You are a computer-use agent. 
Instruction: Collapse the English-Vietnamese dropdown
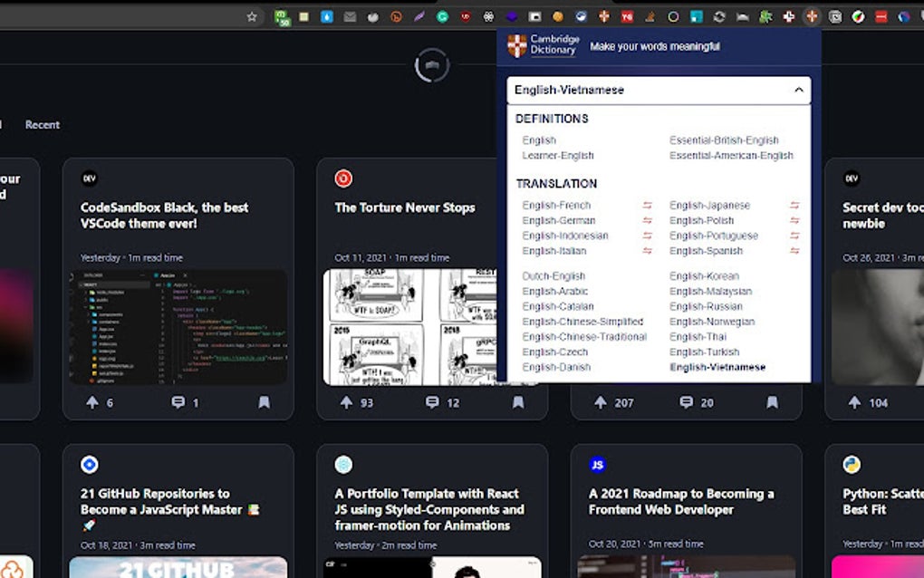pyautogui.click(x=798, y=90)
